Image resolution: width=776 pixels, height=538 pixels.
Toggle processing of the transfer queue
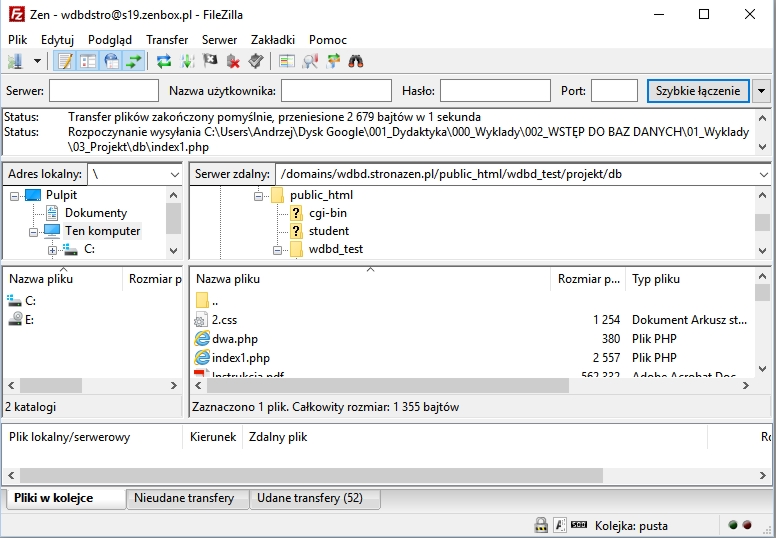tap(187, 61)
